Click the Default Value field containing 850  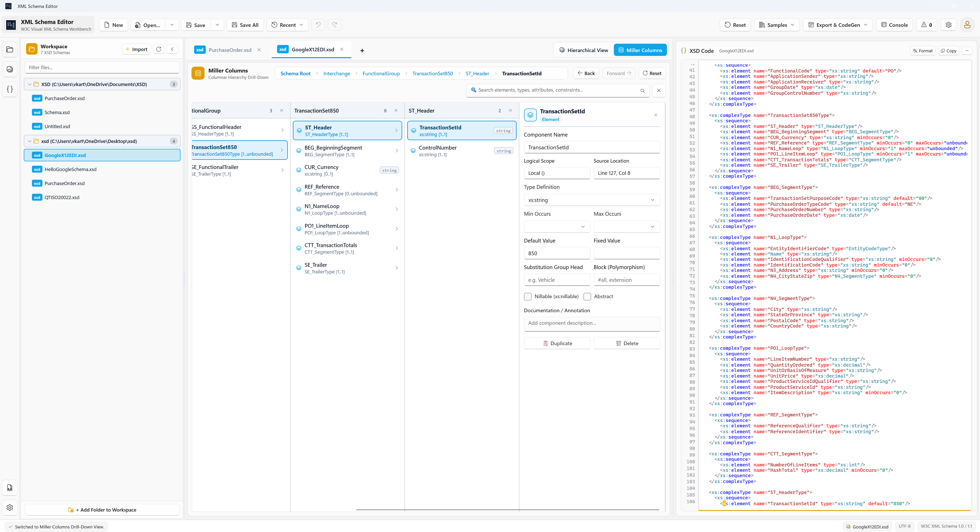coord(557,253)
